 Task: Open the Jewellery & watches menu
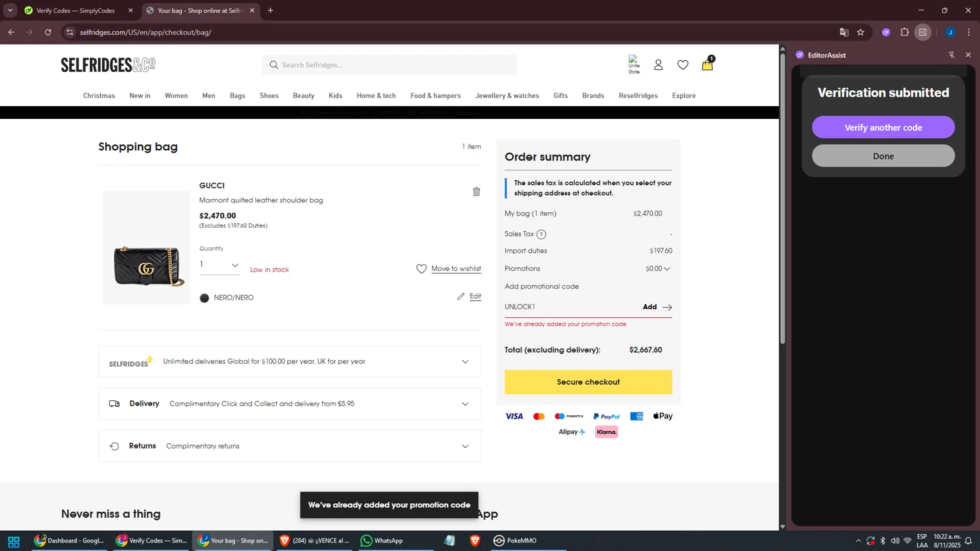click(x=507, y=95)
